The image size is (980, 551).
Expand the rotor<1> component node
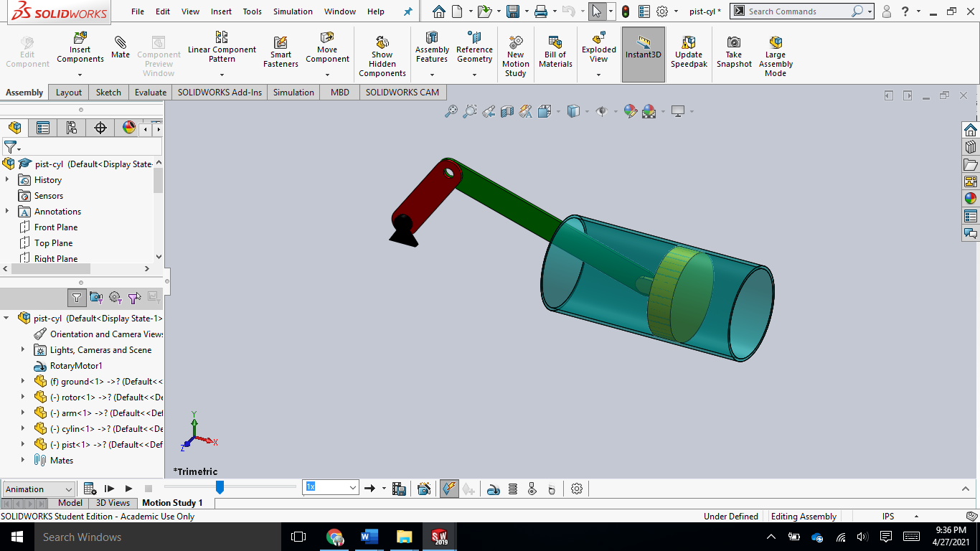pos(23,397)
